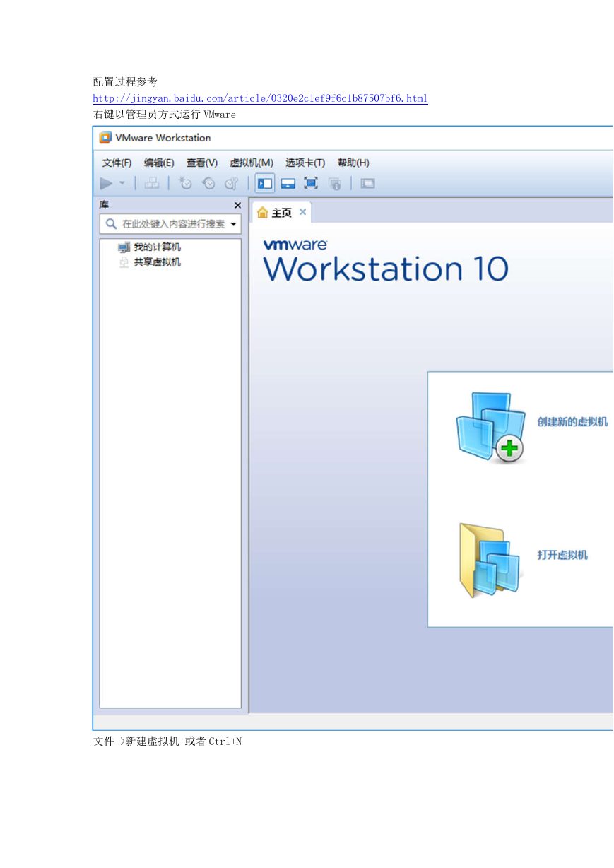
Task: Click the VMware Workstation title bar icon
Action: coord(105,137)
